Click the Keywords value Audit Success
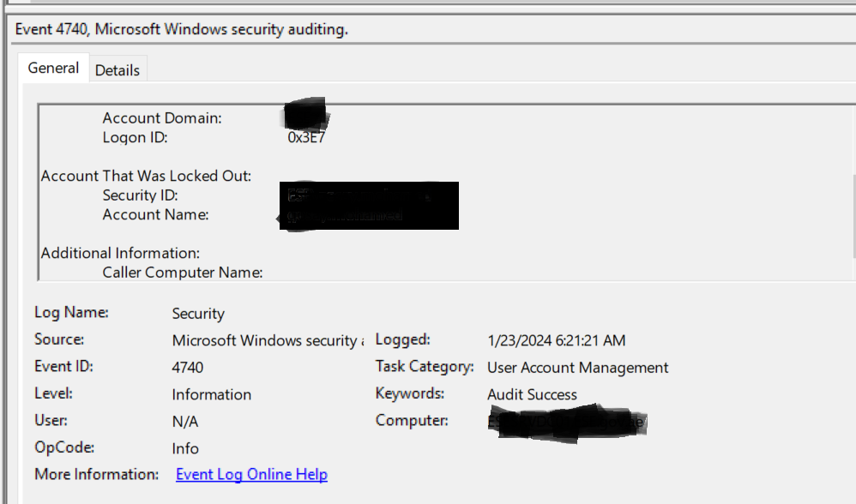This screenshot has width=856, height=504. [533, 394]
